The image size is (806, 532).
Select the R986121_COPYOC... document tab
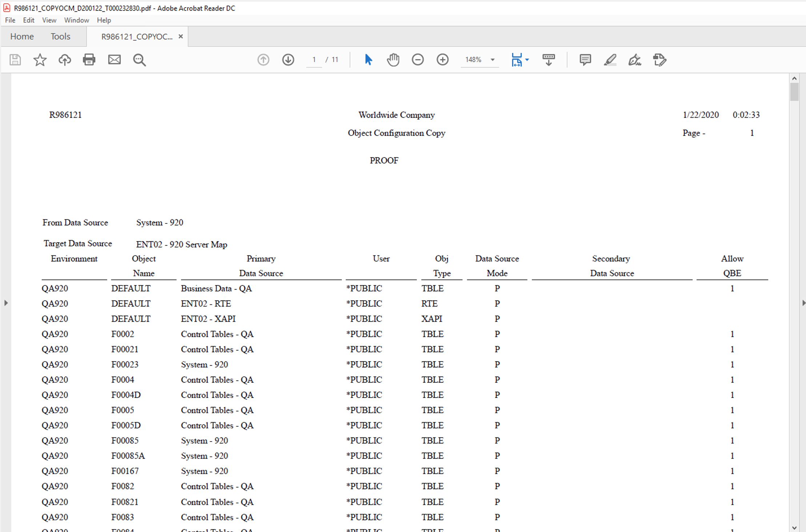(137, 36)
